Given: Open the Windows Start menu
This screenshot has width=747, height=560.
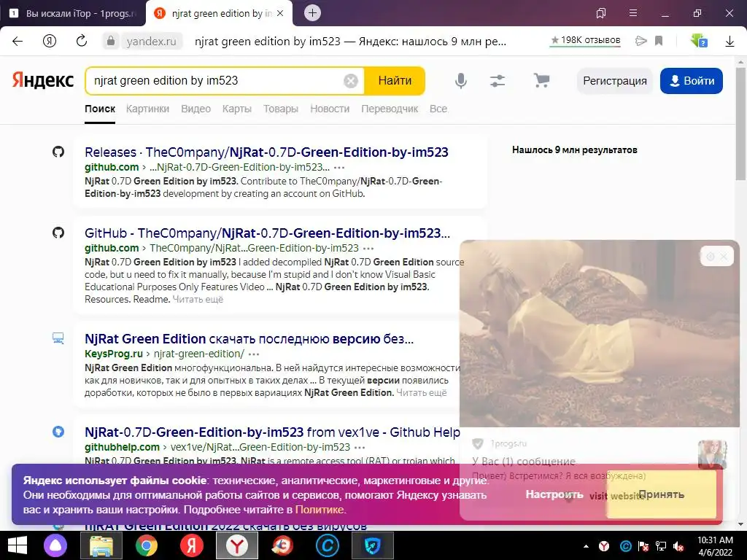Looking at the screenshot, I should (18, 545).
